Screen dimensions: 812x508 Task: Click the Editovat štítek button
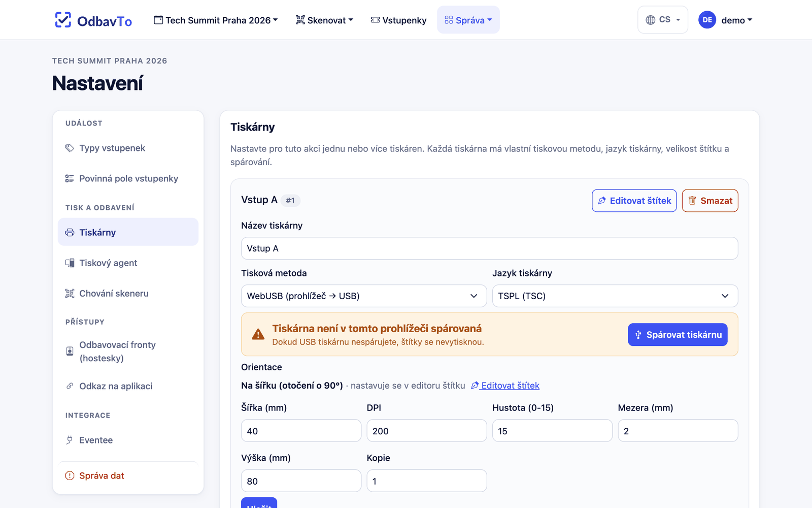634,201
